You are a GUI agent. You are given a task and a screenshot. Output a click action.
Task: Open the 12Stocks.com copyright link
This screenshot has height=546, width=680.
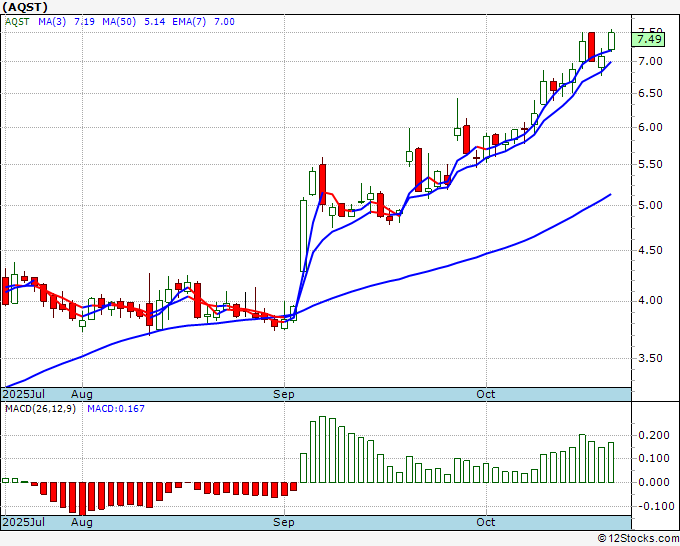click(x=638, y=539)
